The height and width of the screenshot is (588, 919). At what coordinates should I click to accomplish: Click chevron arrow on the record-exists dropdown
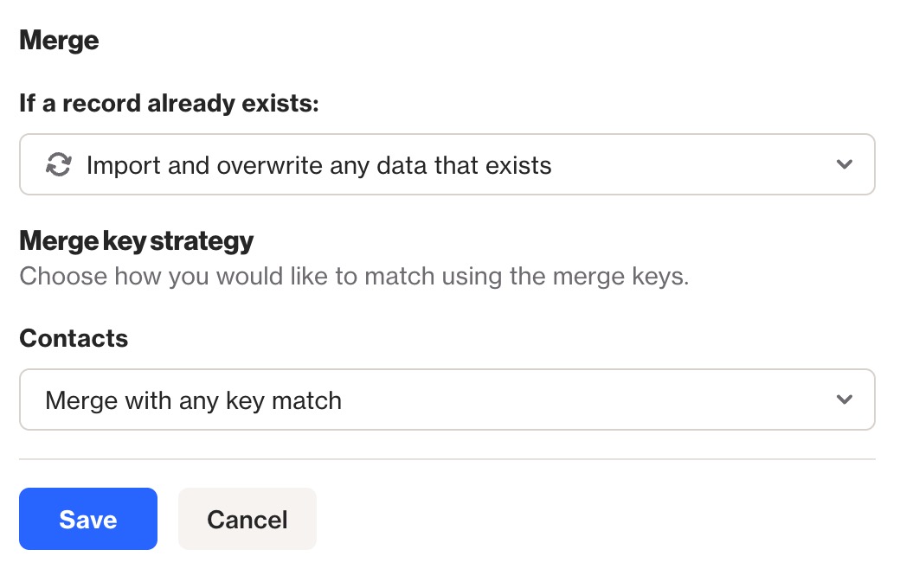point(845,164)
